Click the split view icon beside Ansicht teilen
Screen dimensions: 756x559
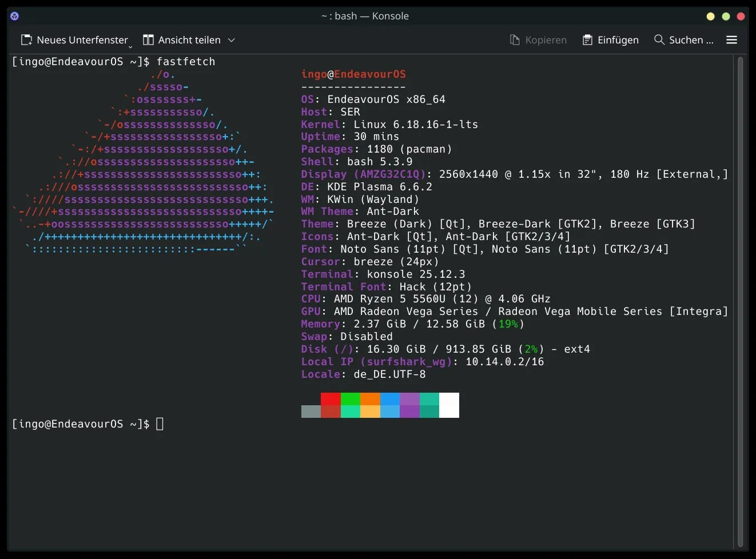[148, 40]
